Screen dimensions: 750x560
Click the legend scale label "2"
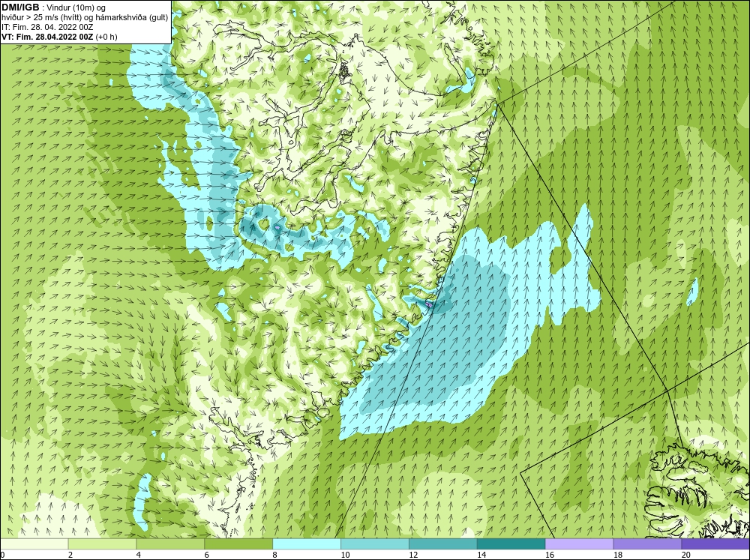pyautogui.click(x=70, y=555)
